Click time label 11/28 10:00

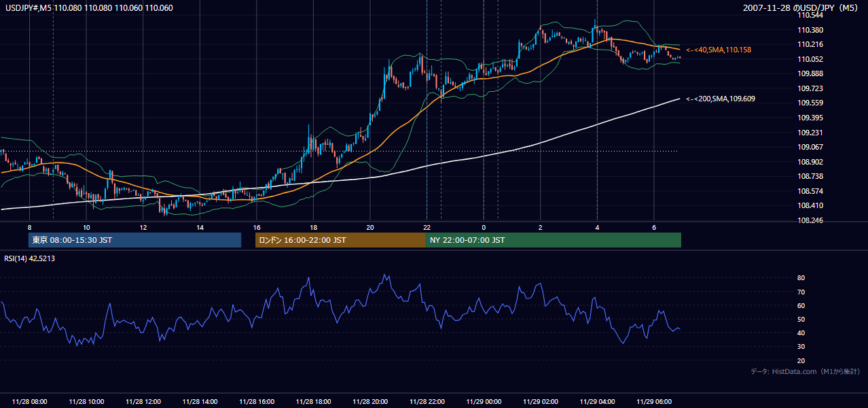(x=86, y=402)
